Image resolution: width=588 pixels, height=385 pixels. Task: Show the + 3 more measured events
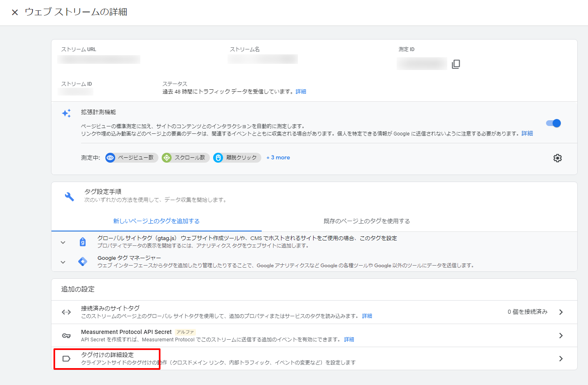click(278, 158)
